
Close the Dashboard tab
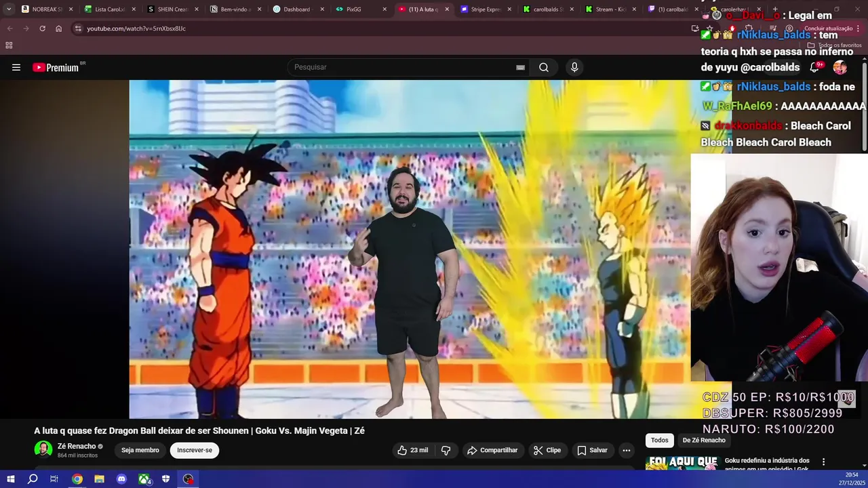[x=321, y=9]
